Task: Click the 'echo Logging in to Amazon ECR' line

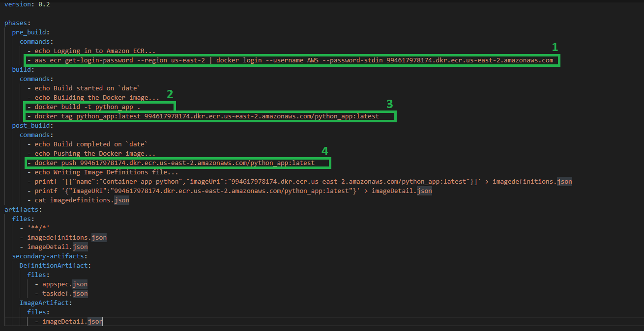Action: point(94,51)
